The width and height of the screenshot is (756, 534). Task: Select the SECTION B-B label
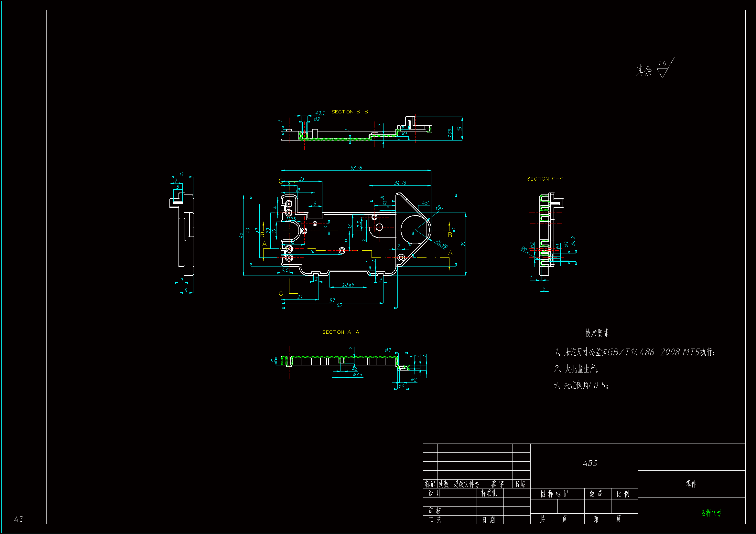click(349, 112)
